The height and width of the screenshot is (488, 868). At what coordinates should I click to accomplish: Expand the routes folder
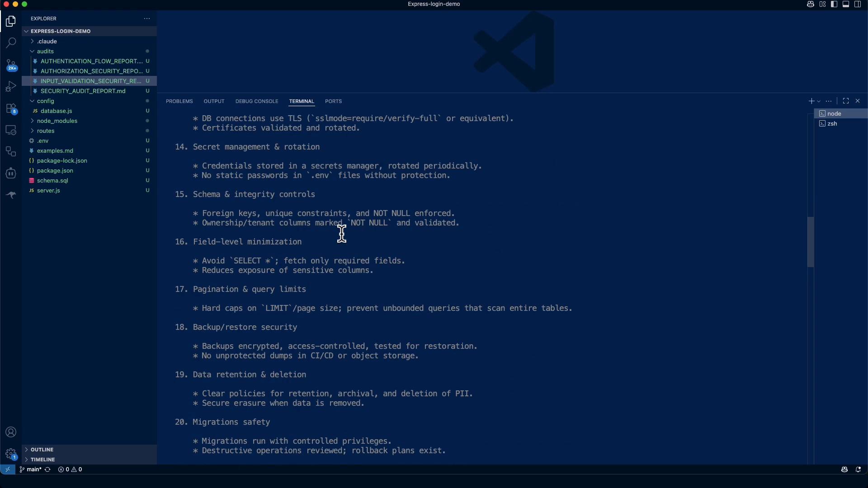tap(89, 131)
